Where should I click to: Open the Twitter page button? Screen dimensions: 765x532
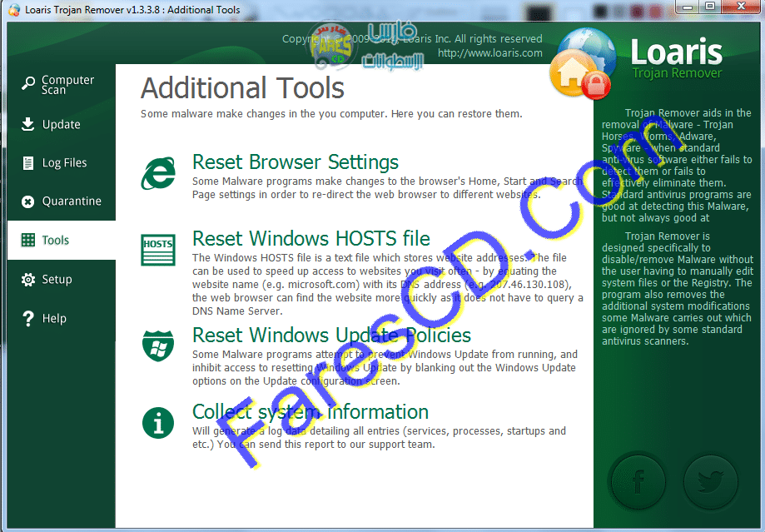(710, 481)
